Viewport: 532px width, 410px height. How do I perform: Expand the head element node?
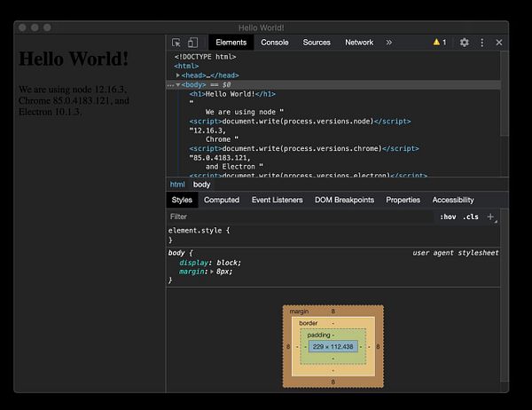[178, 75]
